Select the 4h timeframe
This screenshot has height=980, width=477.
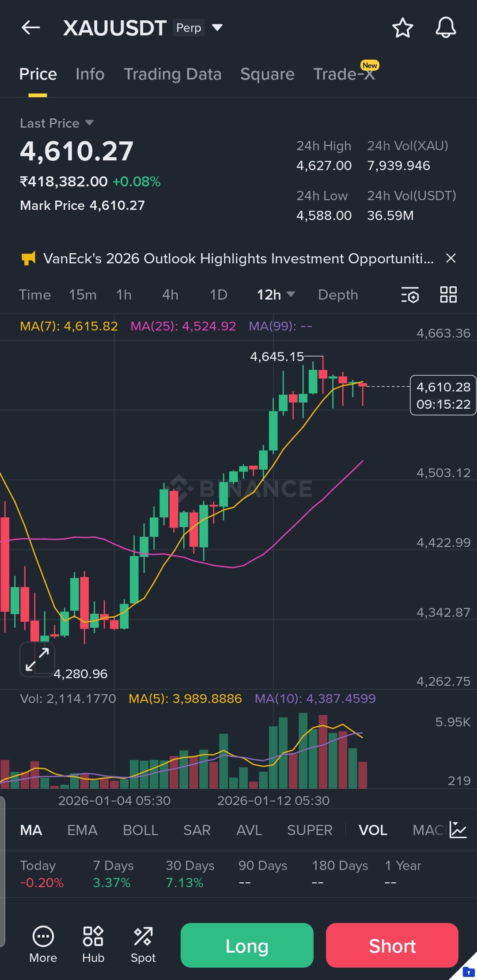[x=170, y=295]
